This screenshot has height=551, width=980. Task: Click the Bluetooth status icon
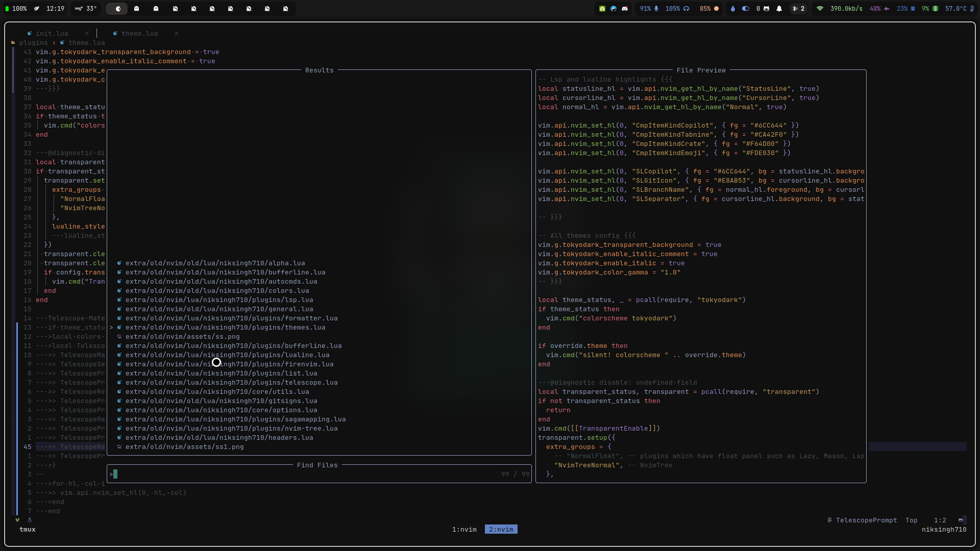coord(794,9)
